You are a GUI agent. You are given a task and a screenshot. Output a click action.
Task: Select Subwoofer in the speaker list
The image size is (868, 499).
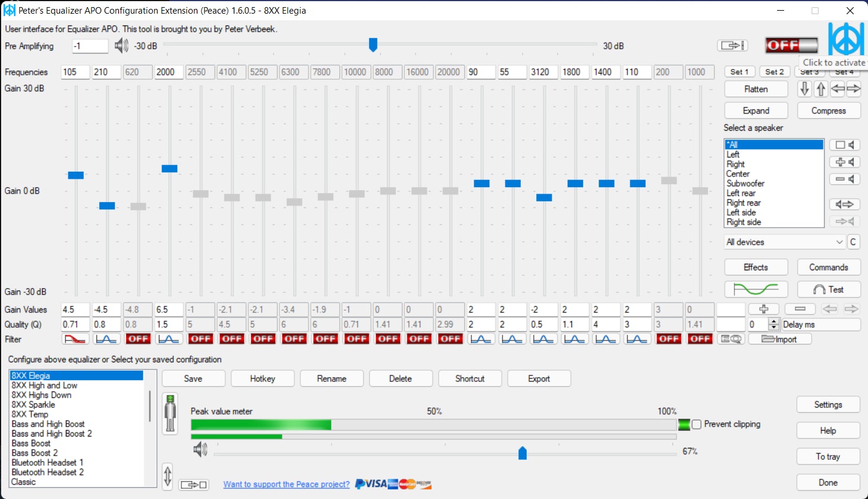point(746,184)
